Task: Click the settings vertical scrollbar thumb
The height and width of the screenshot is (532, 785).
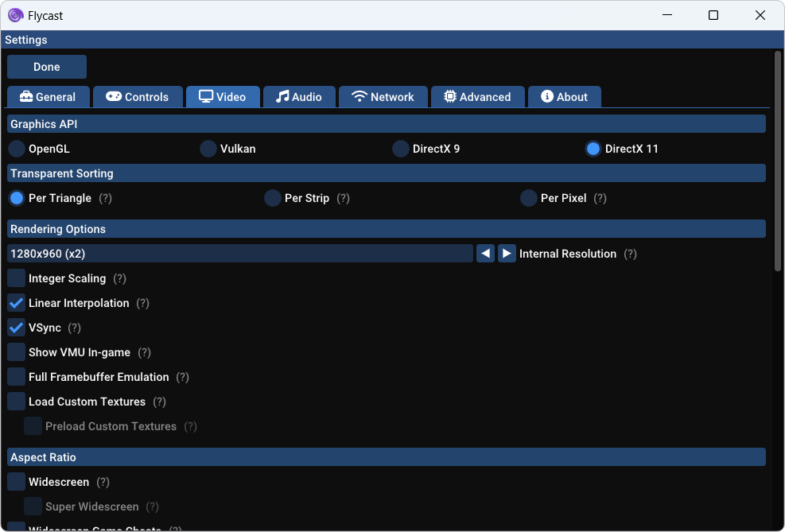Action: click(x=778, y=161)
